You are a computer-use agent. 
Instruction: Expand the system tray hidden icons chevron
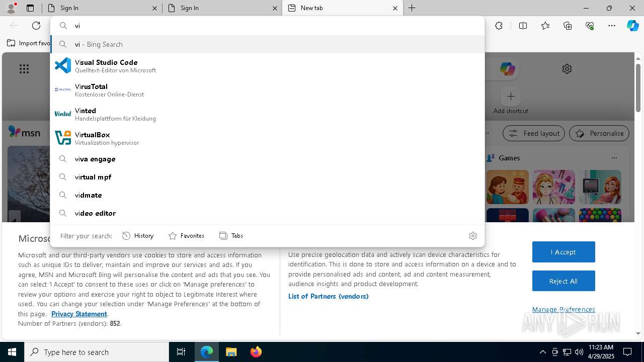[x=542, y=352]
